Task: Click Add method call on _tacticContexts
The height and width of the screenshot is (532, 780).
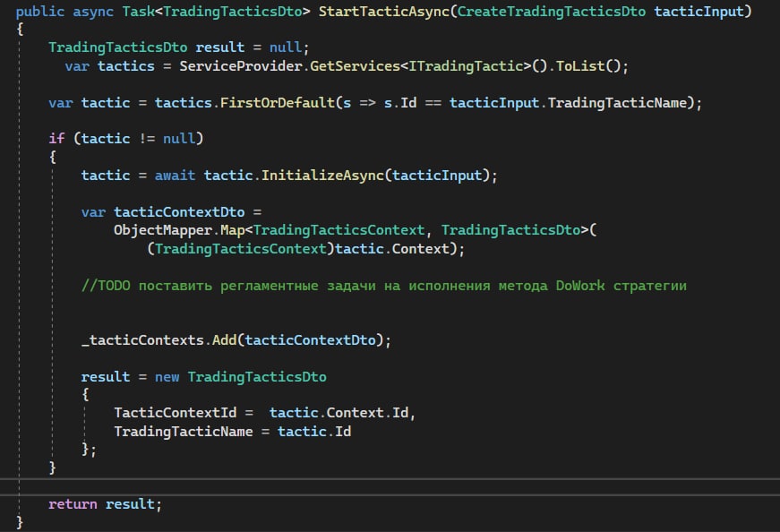Action: 225,340
